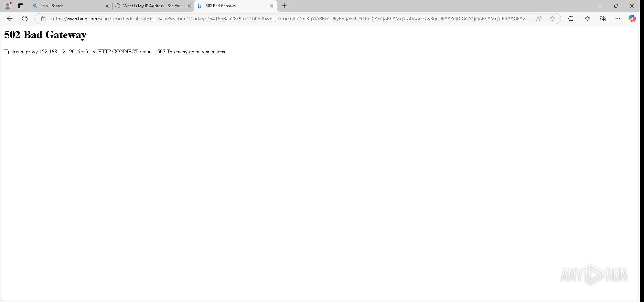The image size is (644, 302).
Task: Go back to the previous page
Action: point(10,19)
